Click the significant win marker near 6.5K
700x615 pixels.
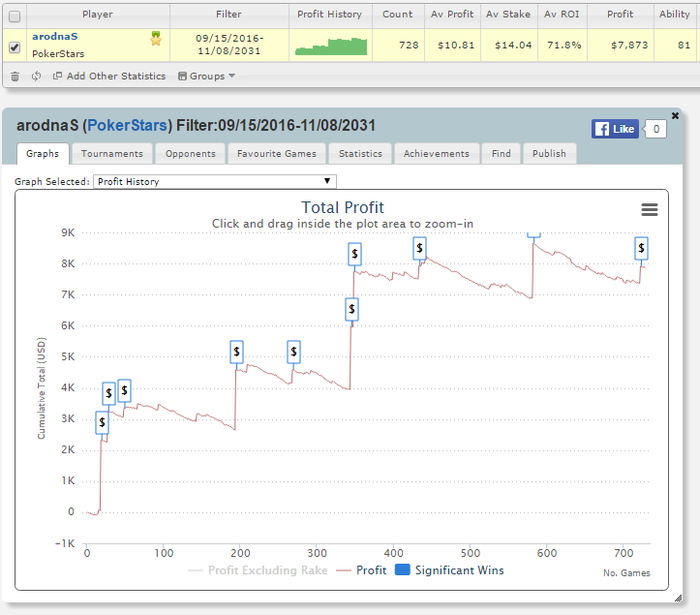coord(352,309)
